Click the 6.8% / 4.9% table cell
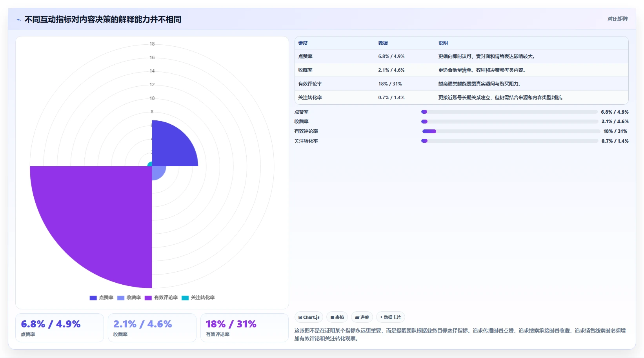The image size is (644, 358). 391,56
